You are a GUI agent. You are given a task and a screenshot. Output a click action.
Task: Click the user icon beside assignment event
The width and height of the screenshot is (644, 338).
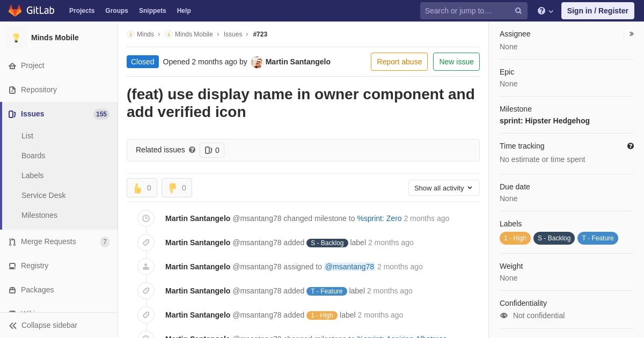pyautogui.click(x=146, y=267)
